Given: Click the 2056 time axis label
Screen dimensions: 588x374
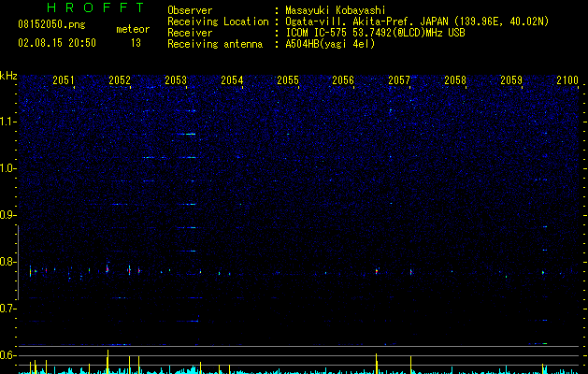Looking at the screenshot, I should click(343, 79).
